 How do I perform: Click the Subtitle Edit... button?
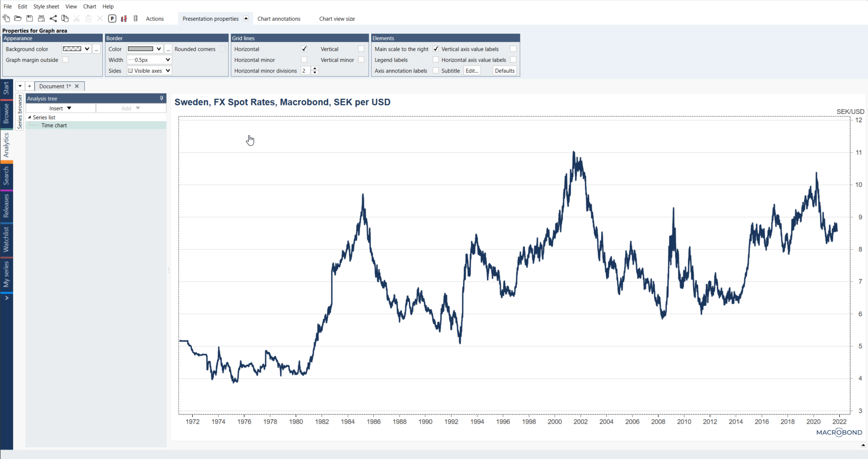[472, 70]
